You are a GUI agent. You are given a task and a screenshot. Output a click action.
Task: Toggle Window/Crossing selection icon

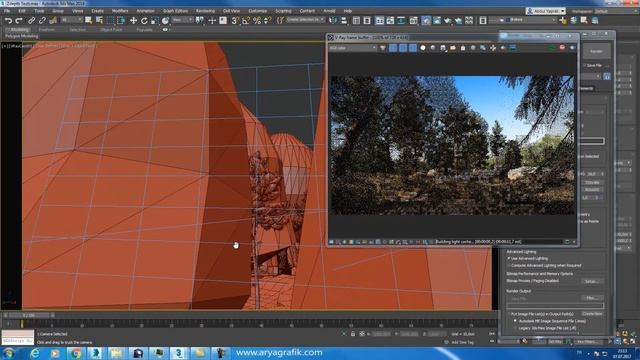click(x=121, y=20)
